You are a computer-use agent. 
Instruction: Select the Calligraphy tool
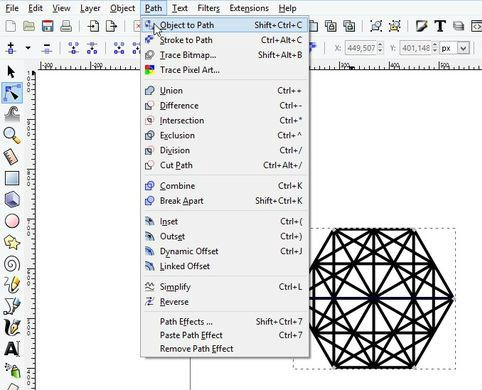pyautogui.click(x=12, y=328)
